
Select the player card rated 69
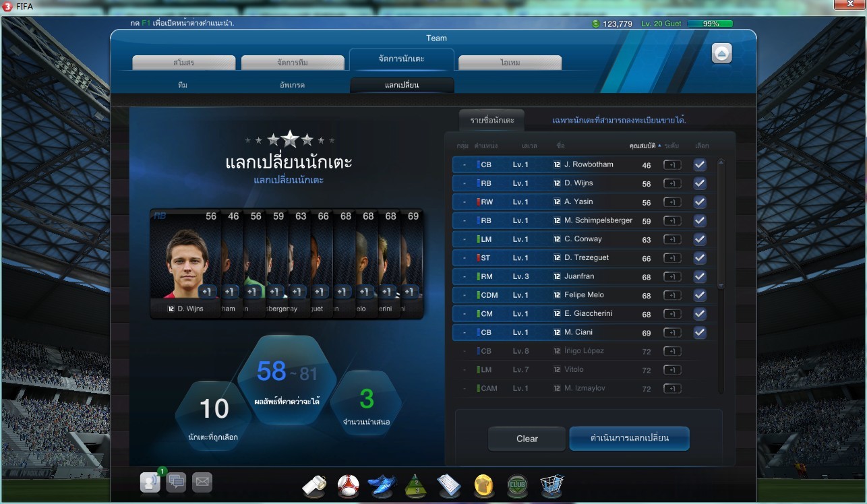[x=413, y=263]
